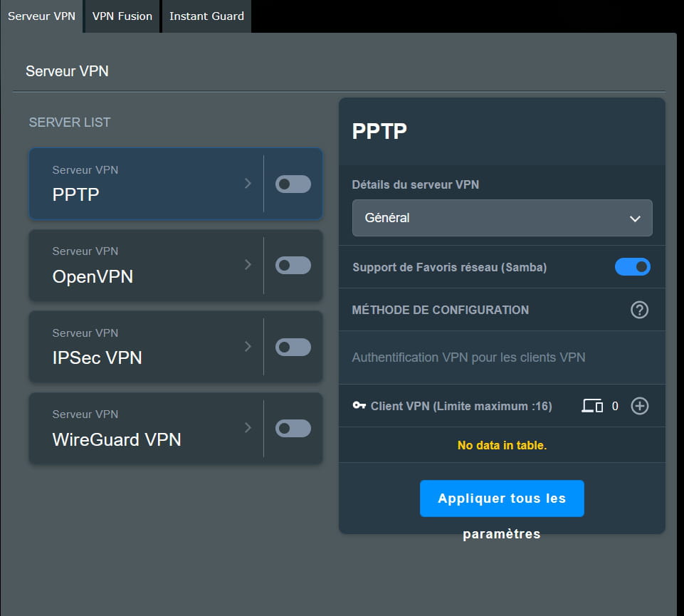Enable the PPTP server toggle
Image resolution: width=684 pixels, height=616 pixels.
(293, 184)
